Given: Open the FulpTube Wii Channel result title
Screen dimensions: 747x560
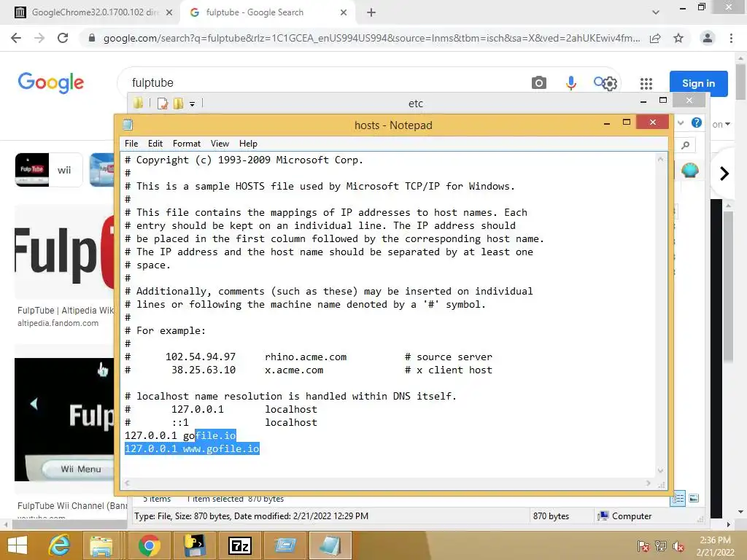Looking at the screenshot, I should [72, 506].
